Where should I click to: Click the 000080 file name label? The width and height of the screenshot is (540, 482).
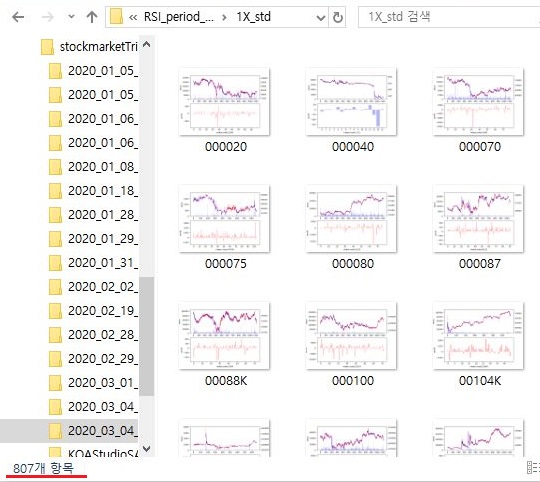click(353, 264)
